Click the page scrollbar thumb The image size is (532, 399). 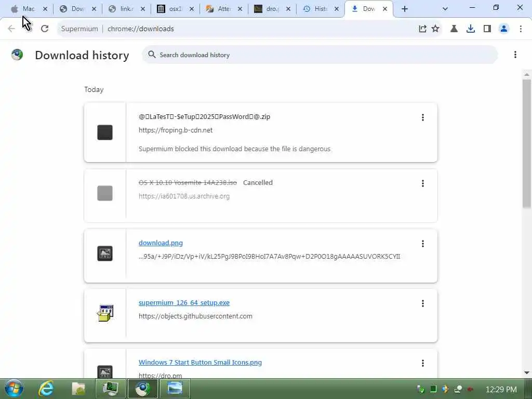527,143
